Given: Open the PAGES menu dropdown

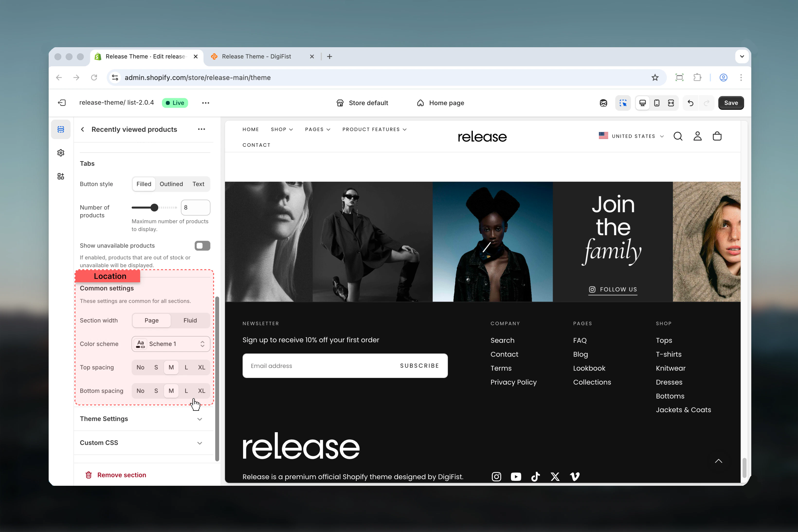Looking at the screenshot, I should (x=317, y=129).
